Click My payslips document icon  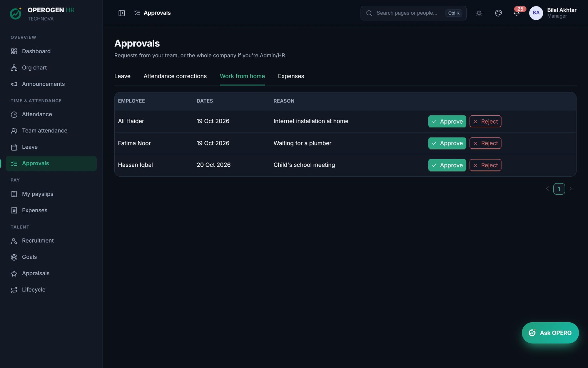click(14, 194)
